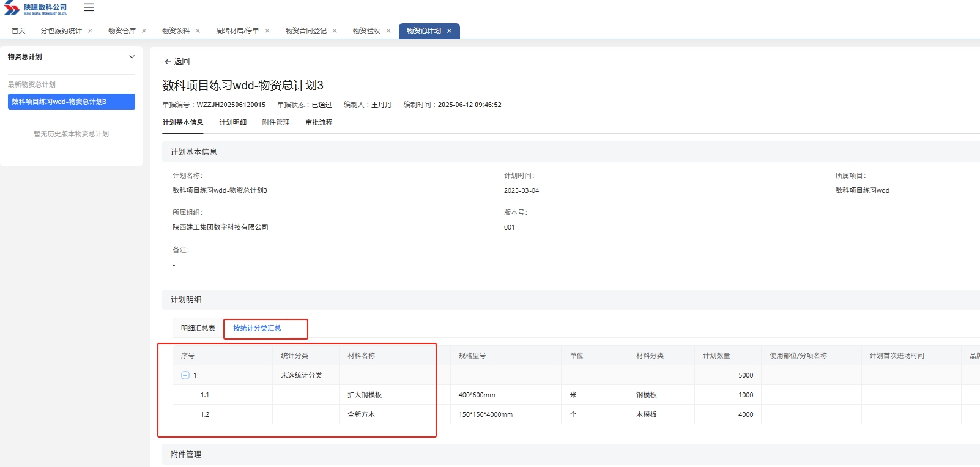Click the hamburger menu icon
Viewport: 980px width, 467px height.
click(89, 7)
